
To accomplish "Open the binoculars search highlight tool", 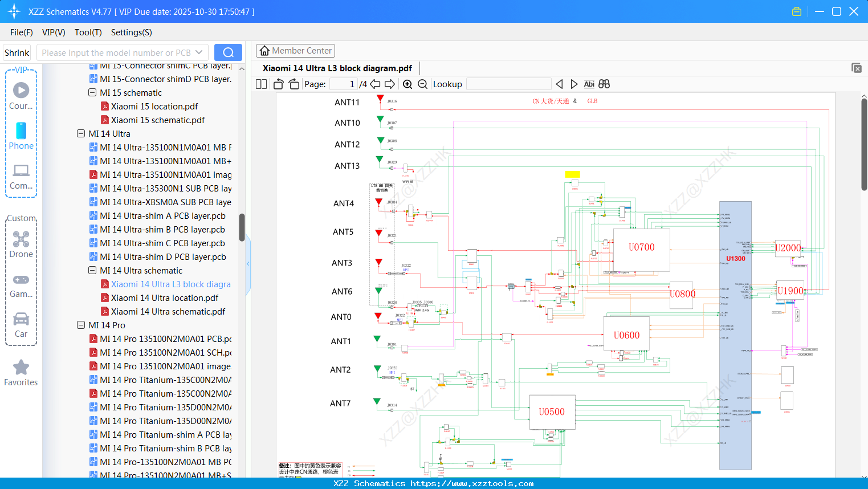I will click(x=604, y=84).
